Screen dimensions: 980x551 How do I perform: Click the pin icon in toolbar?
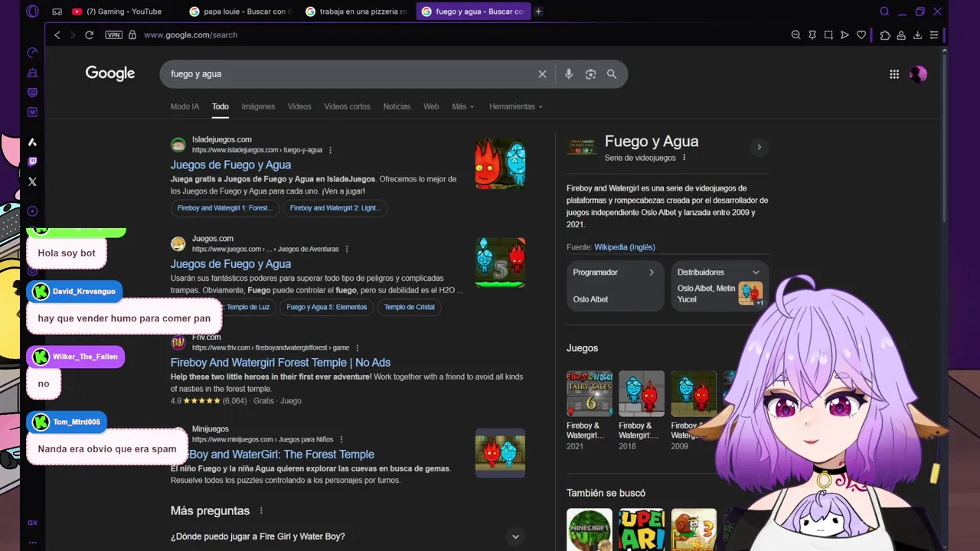pos(812,35)
